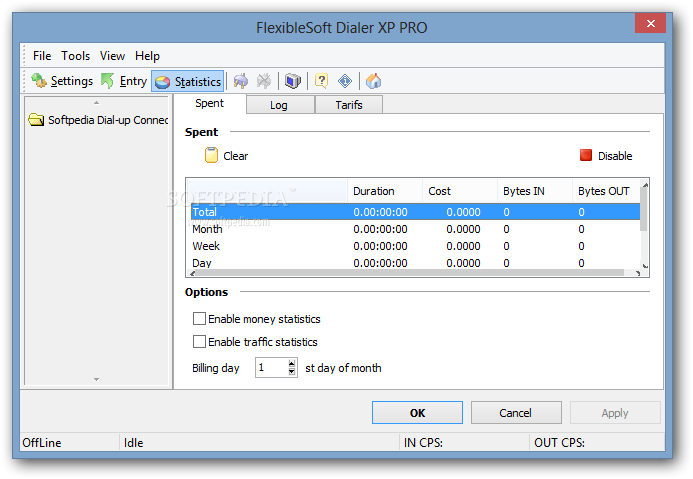Click the Billing day number field
Viewport: 693px width, 479px height.
271,368
